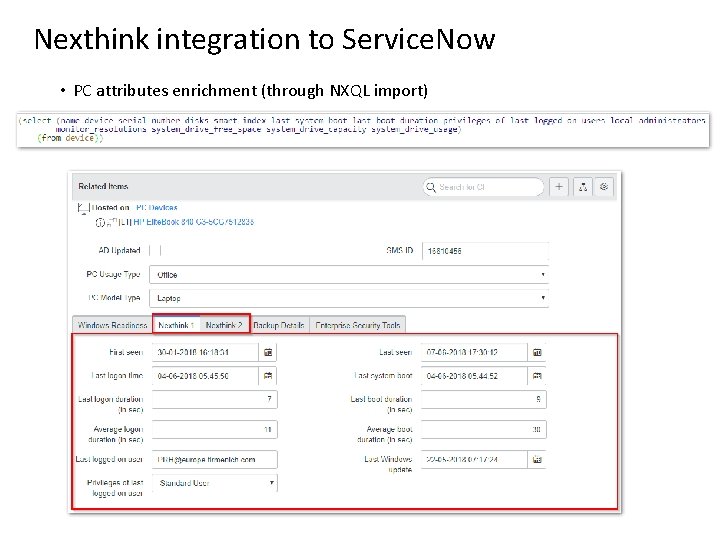Open the Last system boot calendar picker

coord(537,376)
